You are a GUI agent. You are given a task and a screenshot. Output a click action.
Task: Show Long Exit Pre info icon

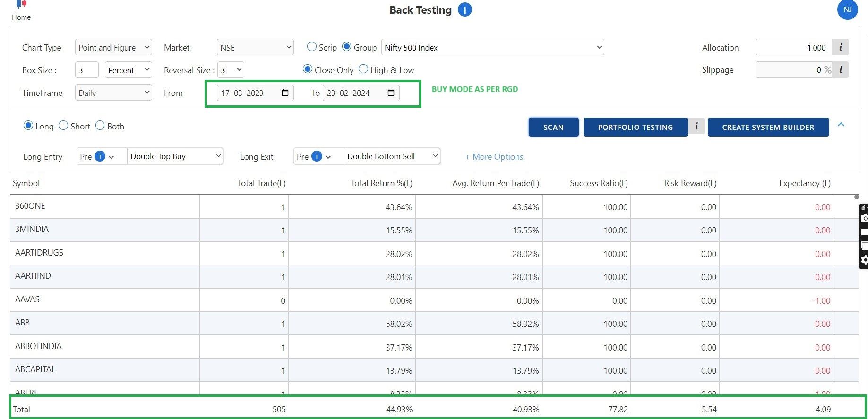pos(317,156)
